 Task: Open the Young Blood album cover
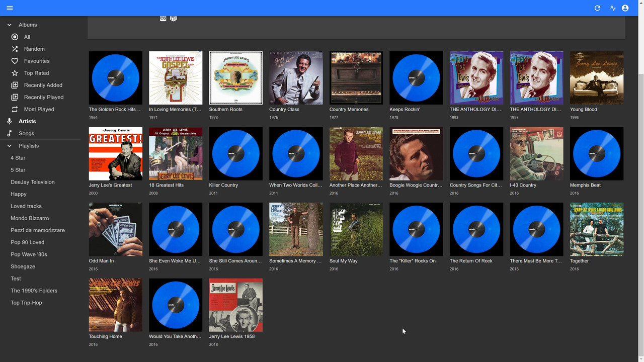click(x=597, y=78)
